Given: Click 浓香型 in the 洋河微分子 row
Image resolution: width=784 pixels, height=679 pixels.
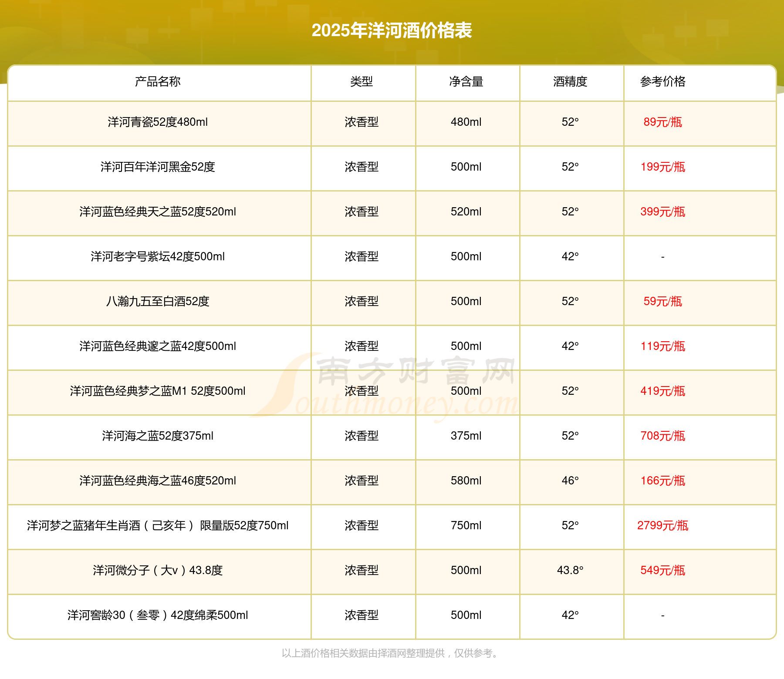Looking at the screenshot, I should pyautogui.click(x=362, y=570).
